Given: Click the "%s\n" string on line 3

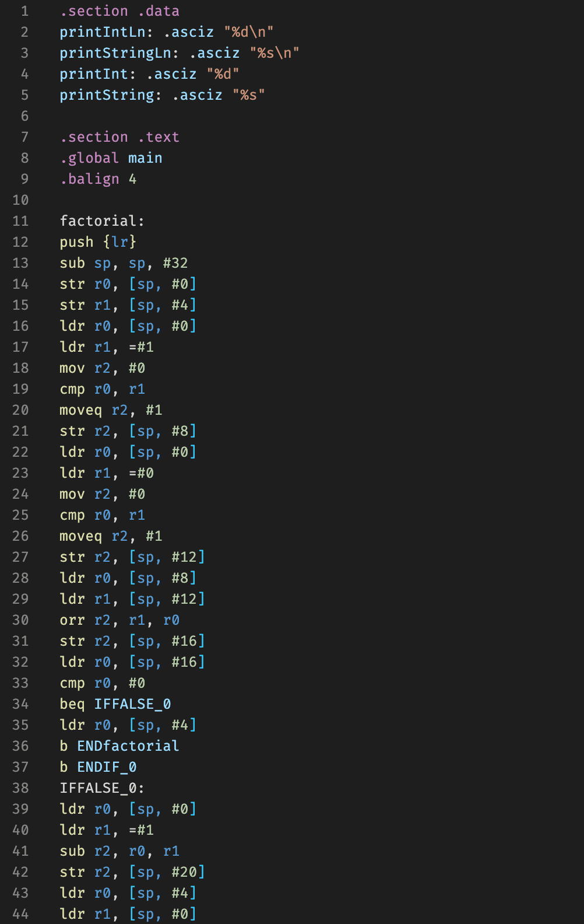Looking at the screenshot, I should click(275, 53).
